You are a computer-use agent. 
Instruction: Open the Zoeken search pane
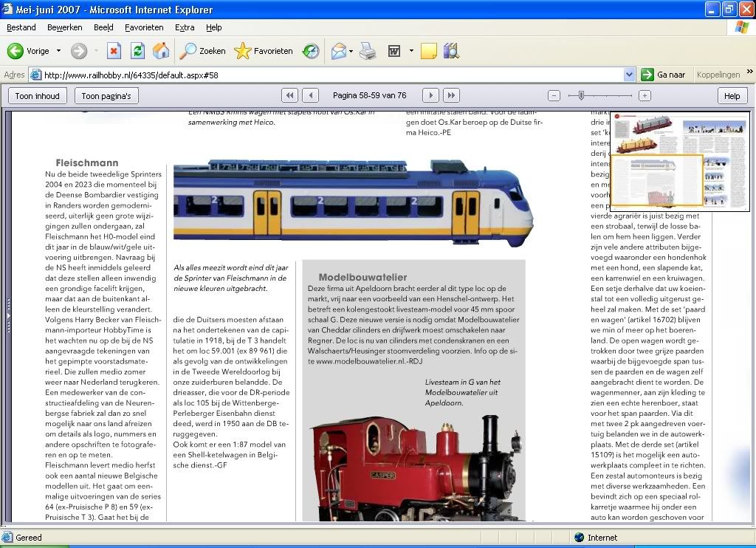point(202,51)
